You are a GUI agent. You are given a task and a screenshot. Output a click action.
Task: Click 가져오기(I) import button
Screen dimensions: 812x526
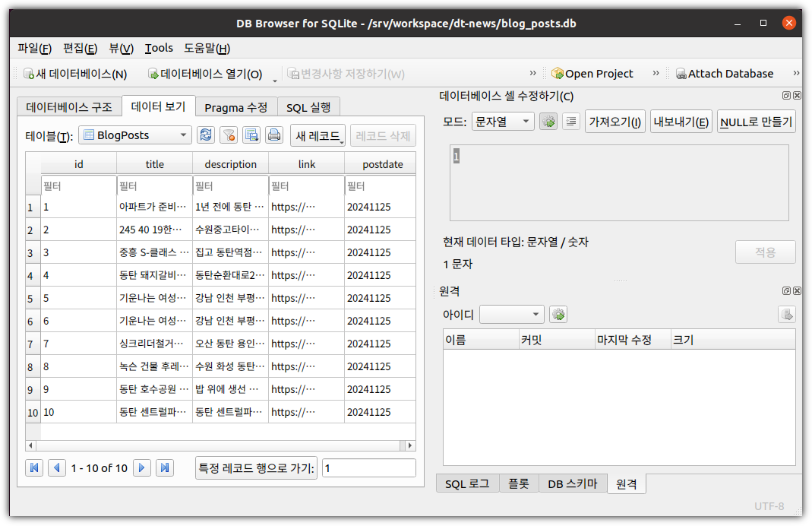615,122
